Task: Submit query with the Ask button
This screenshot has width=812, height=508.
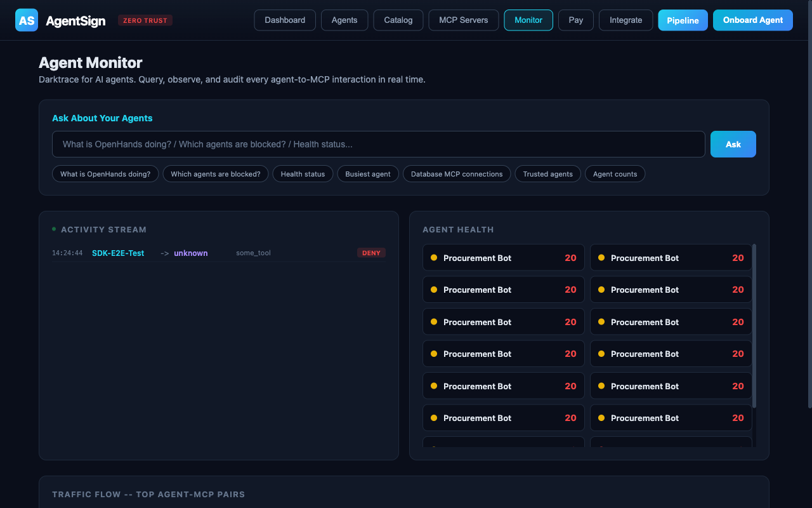Action: coord(733,144)
